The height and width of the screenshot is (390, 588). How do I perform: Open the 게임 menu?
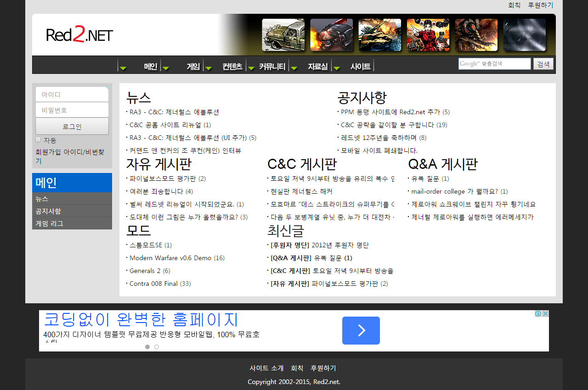(193, 67)
